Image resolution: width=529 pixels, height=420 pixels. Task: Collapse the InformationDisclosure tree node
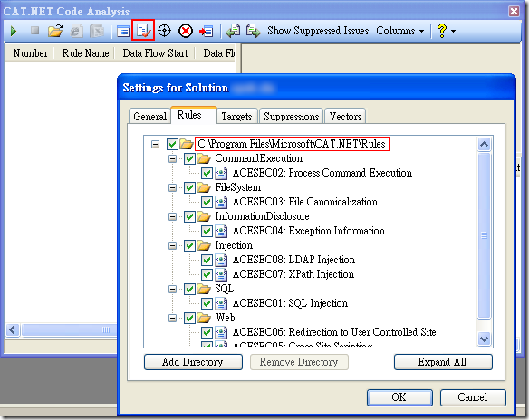coord(172,216)
